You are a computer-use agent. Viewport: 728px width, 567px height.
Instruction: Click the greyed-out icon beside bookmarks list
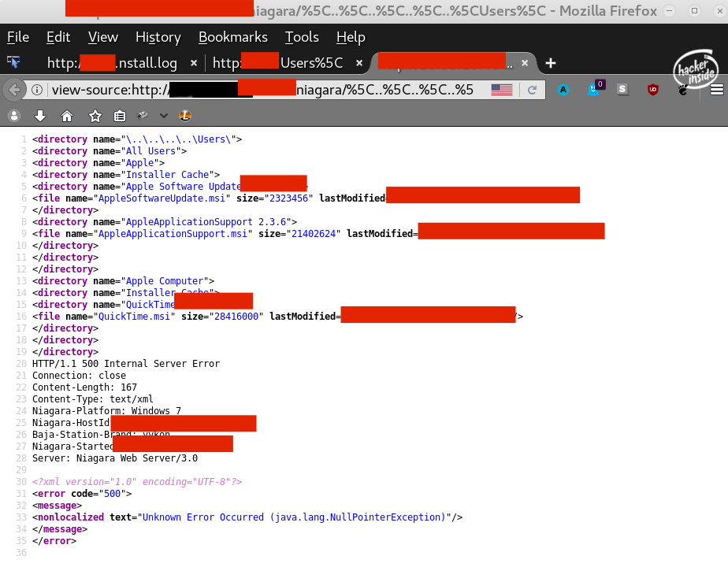click(x=142, y=116)
